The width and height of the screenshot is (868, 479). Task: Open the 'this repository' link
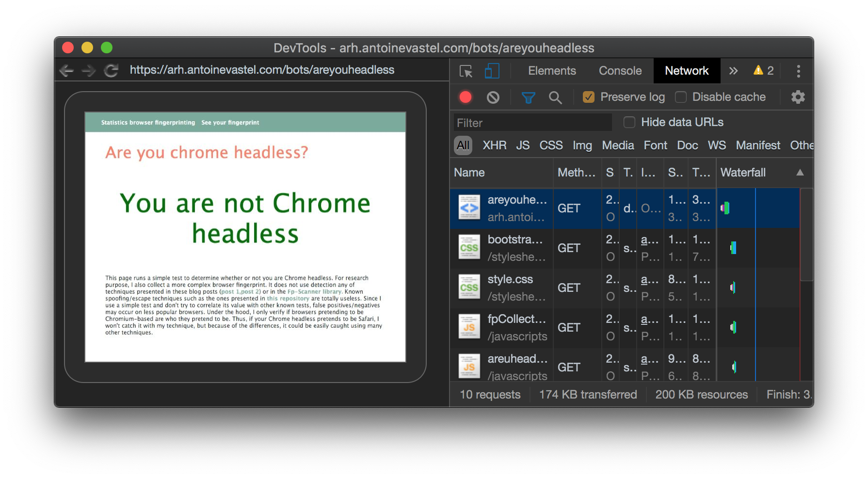[x=288, y=299]
